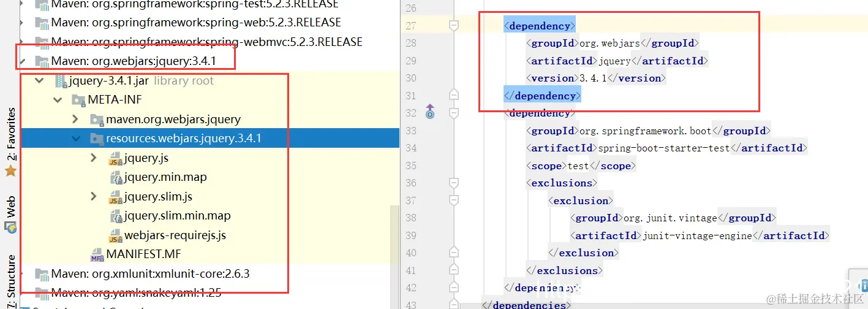This screenshot has width=868, height=309.
Task: Select jquery.slim.js in the tree
Action: (159, 197)
